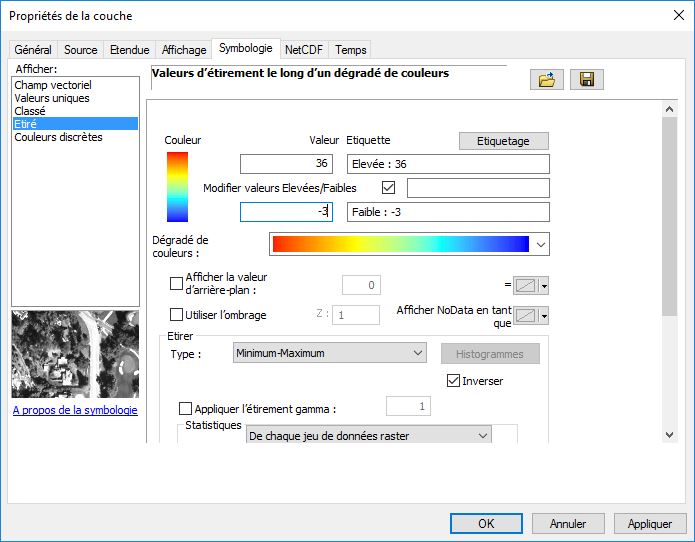
Task: Open the background value color picker
Action: click(x=531, y=286)
